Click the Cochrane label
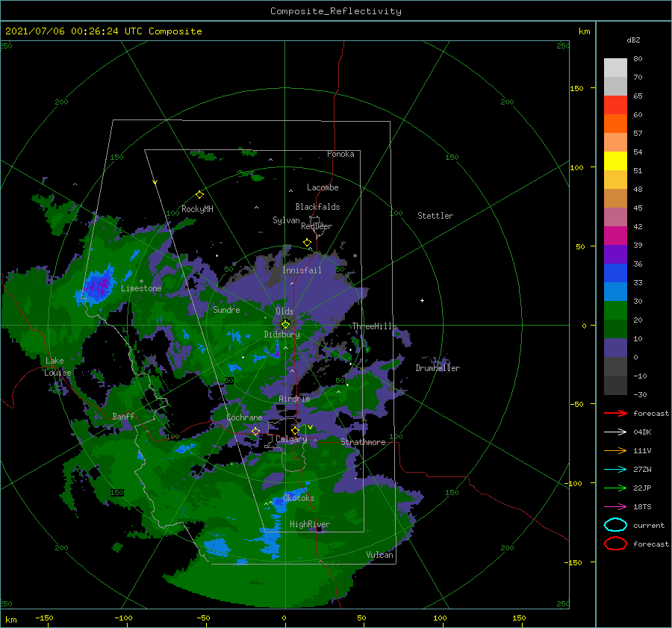 pyautogui.click(x=244, y=417)
